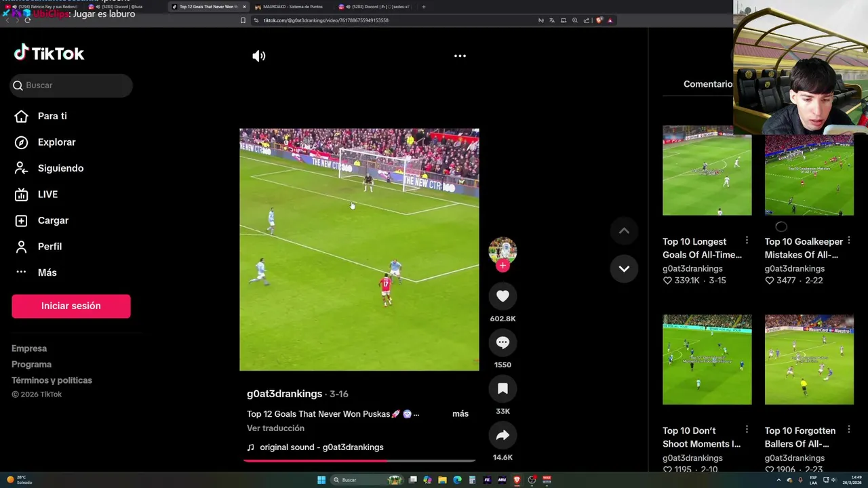Click the tiktok.com address bar URL
The image size is (868, 488).
(325, 20)
